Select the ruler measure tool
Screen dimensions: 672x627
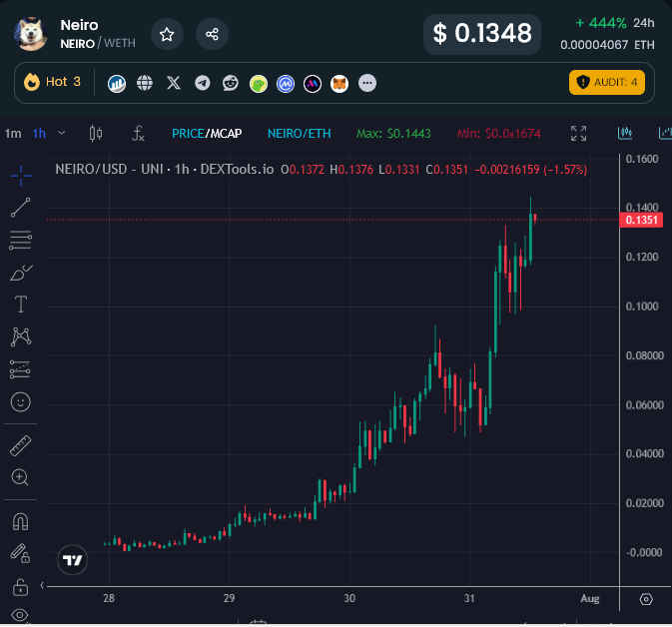click(21, 445)
